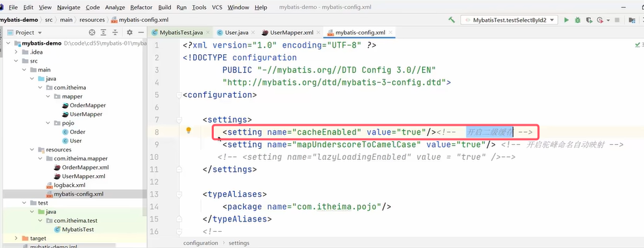Collapse the test folder
This screenshot has width=644, height=248.
25,203
